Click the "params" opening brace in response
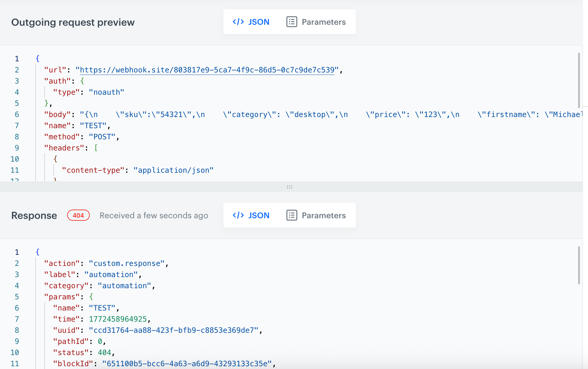The height and width of the screenshot is (369, 588). (x=91, y=297)
